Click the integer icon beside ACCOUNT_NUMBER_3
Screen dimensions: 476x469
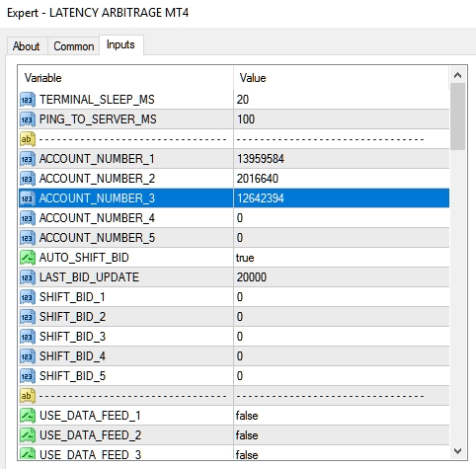(x=28, y=198)
